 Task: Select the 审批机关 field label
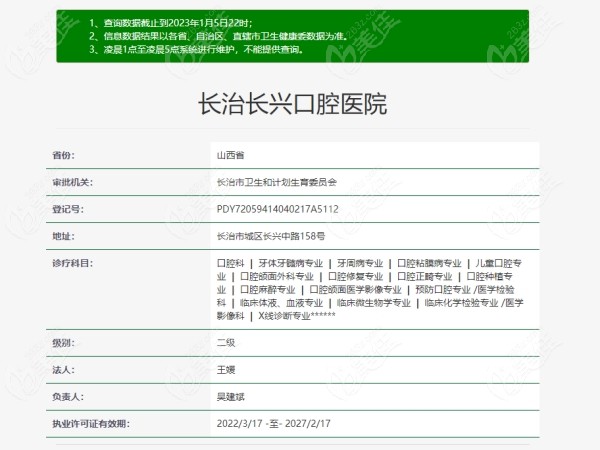click(x=72, y=183)
